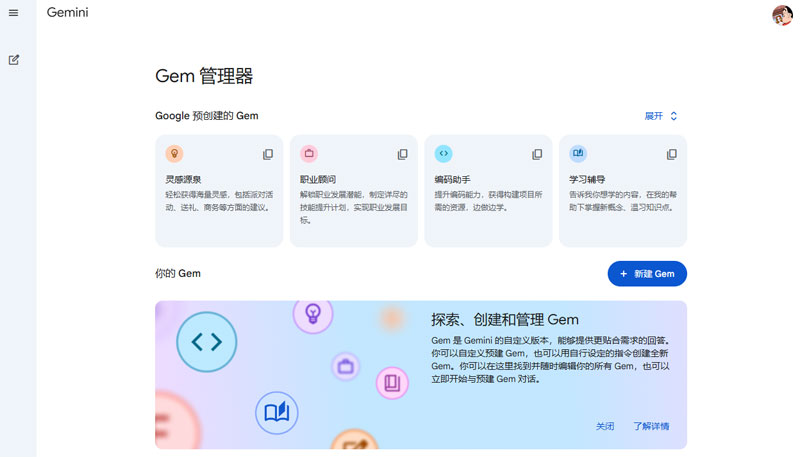Open the 编码助手 Gem card title
Image resolution: width=800 pixels, height=457 pixels.
453,180
